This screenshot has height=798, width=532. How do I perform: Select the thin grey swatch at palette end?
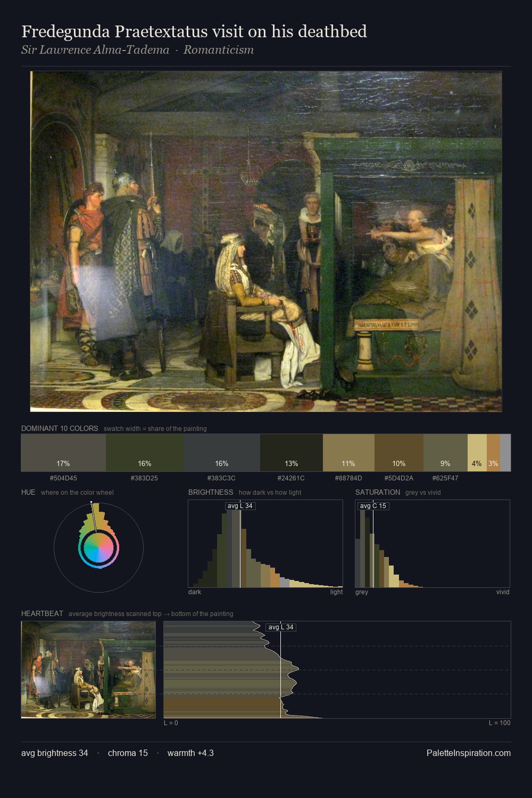tap(505, 453)
